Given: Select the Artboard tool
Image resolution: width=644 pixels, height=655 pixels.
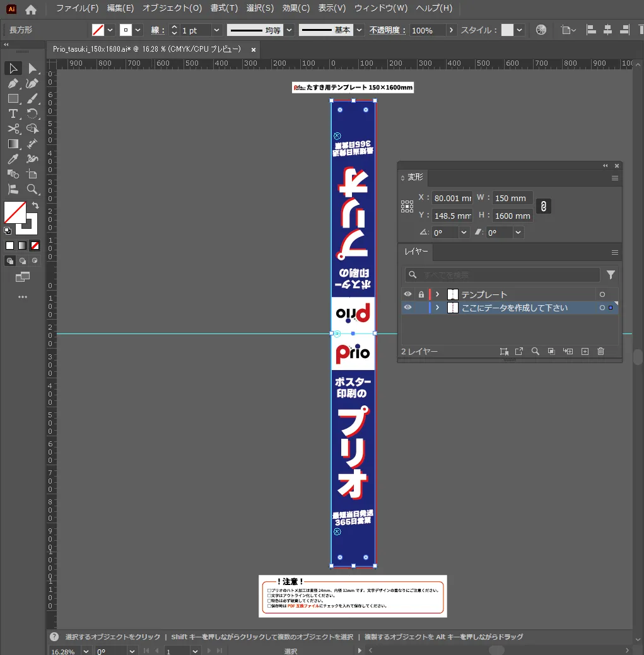Looking at the screenshot, I should (32, 174).
